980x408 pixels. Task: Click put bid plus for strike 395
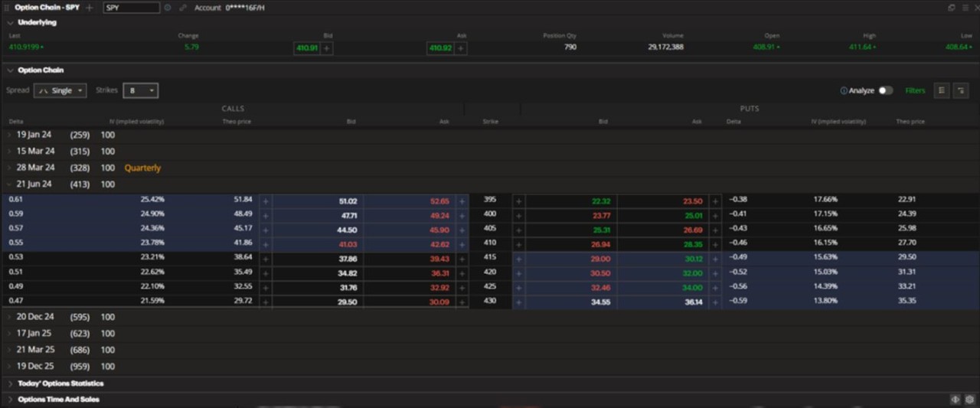(x=518, y=201)
